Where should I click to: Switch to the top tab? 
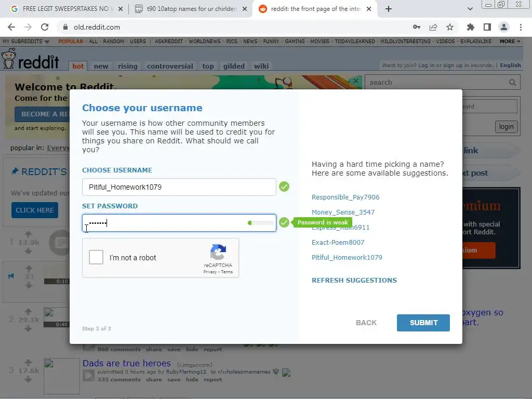point(208,66)
